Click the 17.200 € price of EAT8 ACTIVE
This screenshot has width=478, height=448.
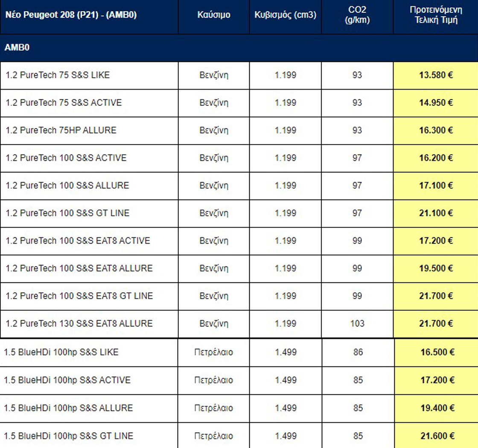pyautogui.click(x=436, y=241)
